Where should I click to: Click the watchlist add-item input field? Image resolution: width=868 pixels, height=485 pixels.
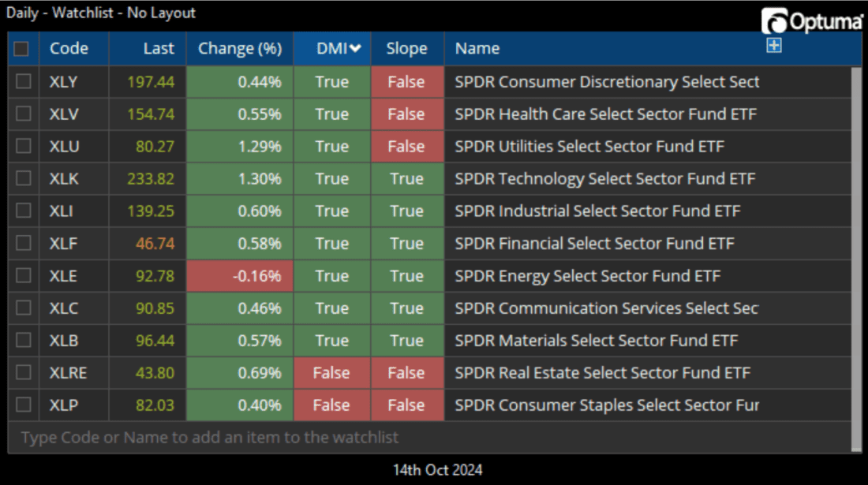coord(434,436)
